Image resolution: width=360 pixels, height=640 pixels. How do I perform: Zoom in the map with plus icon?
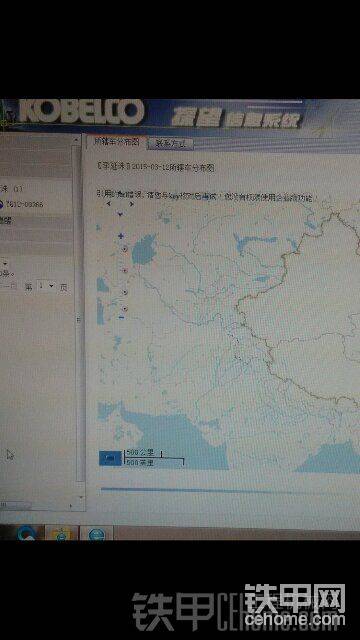[120, 236]
